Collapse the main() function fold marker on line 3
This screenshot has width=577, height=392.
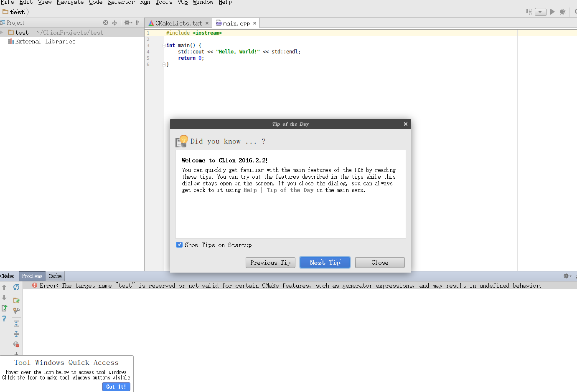coord(164,46)
